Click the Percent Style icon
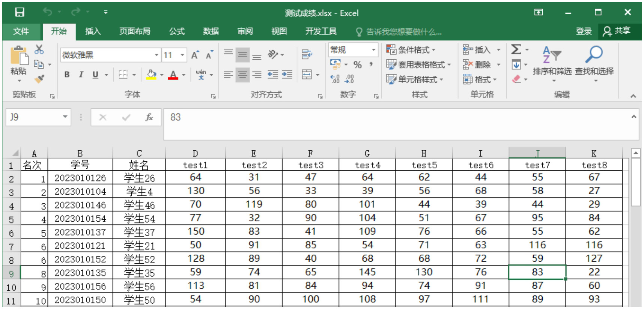The image size is (644, 309). pyautogui.click(x=357, y=65)
